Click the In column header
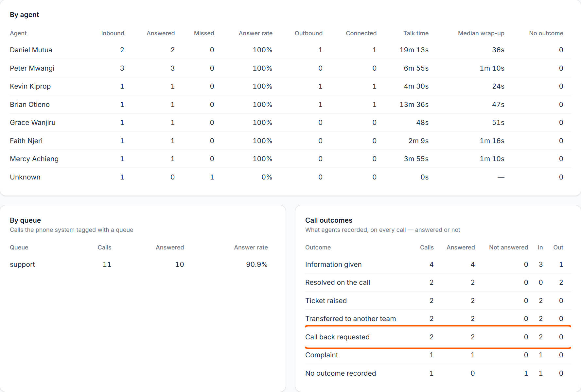Image resolution: width=581 pixels, height=392 pixels. pos(540,247)
